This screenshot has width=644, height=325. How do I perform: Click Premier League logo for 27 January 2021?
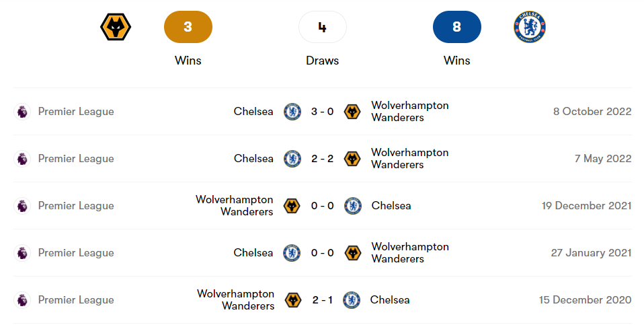23,253
